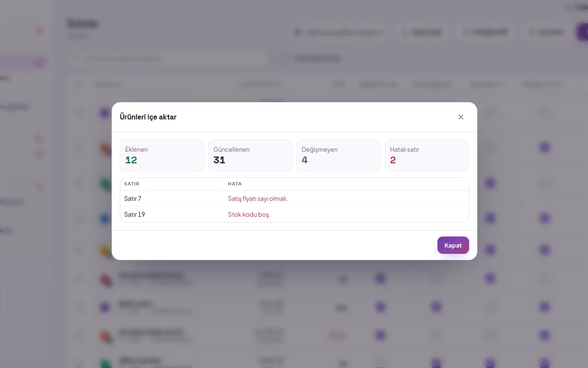Click the Kapat button
The image size is (588, 368).
453,245
